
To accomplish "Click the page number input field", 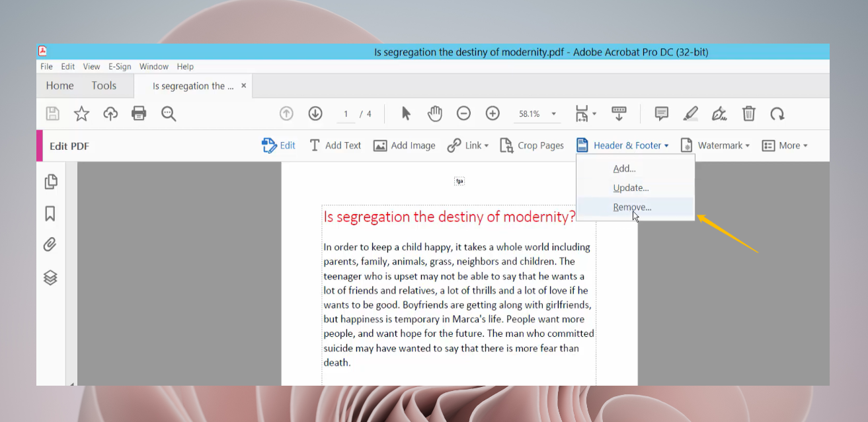I will [x=346, y=113].
